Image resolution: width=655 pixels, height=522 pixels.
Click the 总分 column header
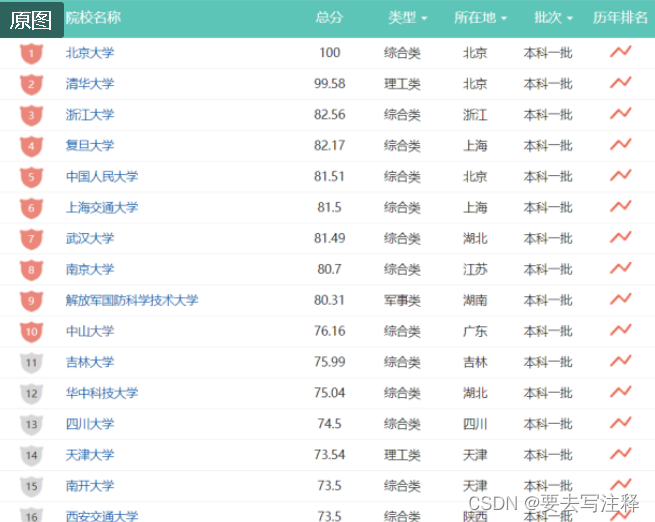[329, 18]
